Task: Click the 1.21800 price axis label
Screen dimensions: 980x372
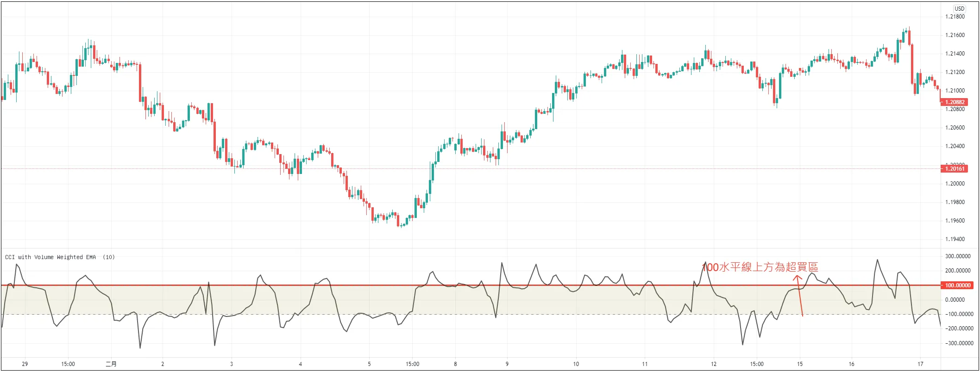Action: click(955, 17)
